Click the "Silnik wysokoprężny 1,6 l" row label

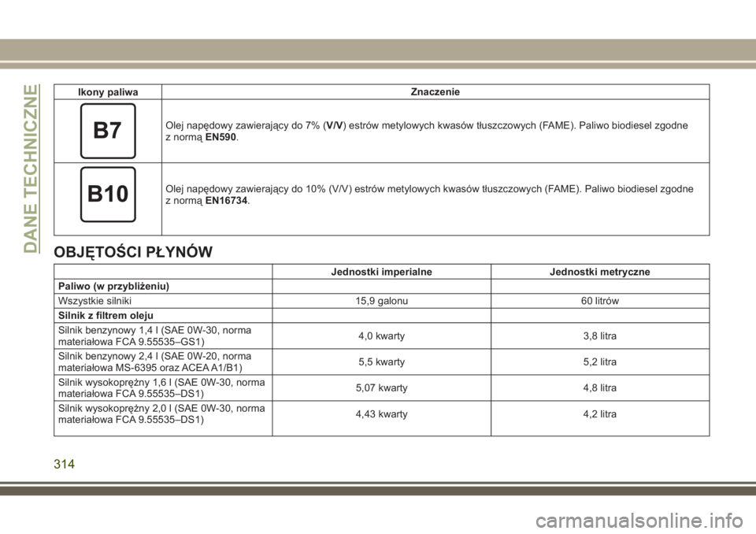[x=161, y=388]
